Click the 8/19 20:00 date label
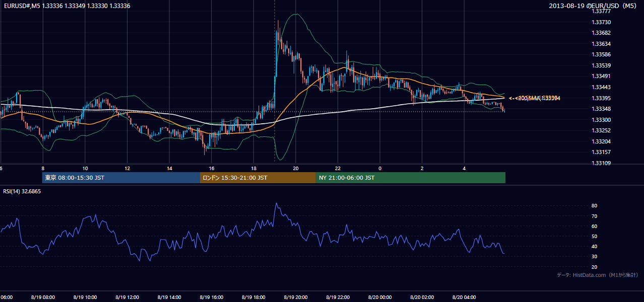 tap(295, 297)
